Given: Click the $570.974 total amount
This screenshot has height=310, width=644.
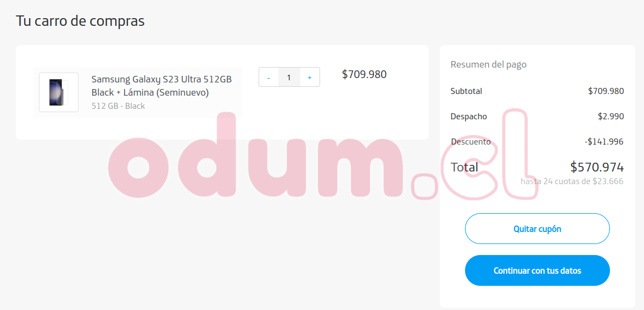Looking at the screenshot, I should coord(597,167).
